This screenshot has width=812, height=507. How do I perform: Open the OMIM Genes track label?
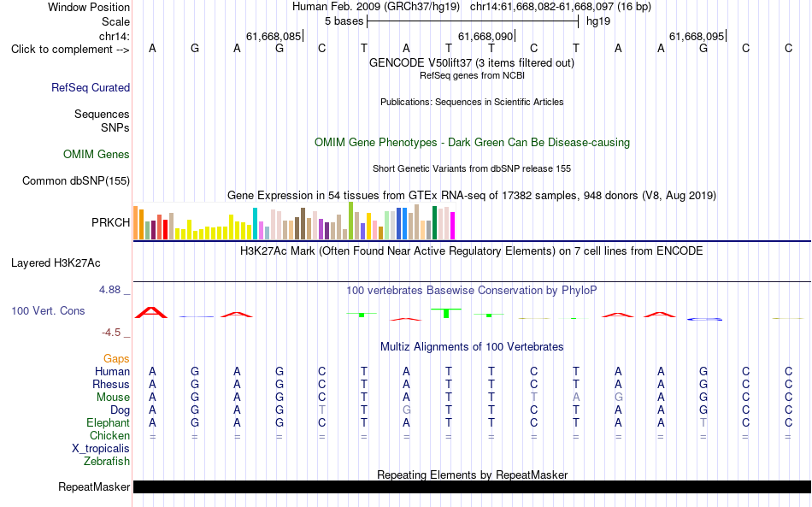(x=97, y=155)
